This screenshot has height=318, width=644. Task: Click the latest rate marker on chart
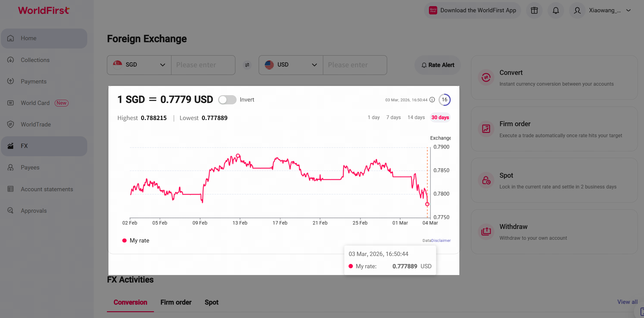[x=427, y=204]
